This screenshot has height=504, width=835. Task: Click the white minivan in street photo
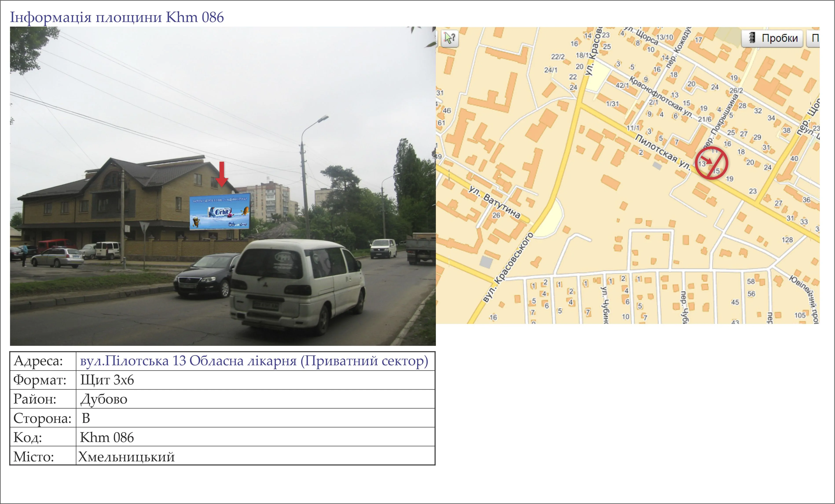(x=297, y=286)
